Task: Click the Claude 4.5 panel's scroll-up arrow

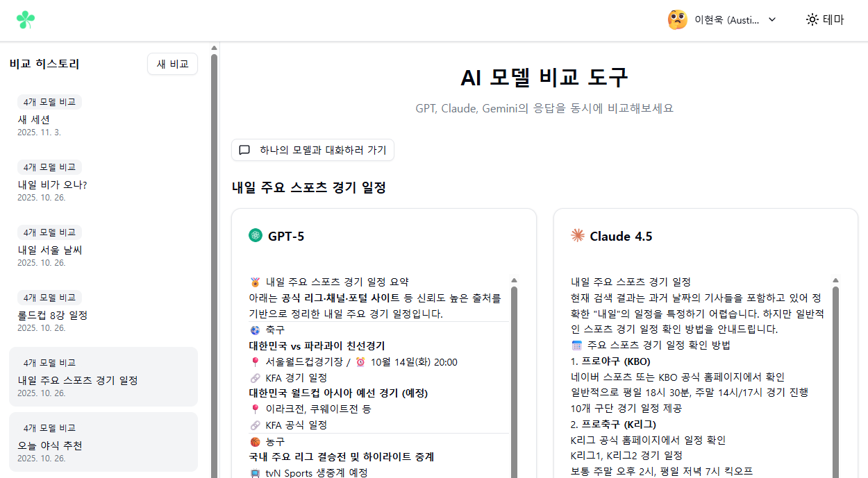Action: click(835, 281)
